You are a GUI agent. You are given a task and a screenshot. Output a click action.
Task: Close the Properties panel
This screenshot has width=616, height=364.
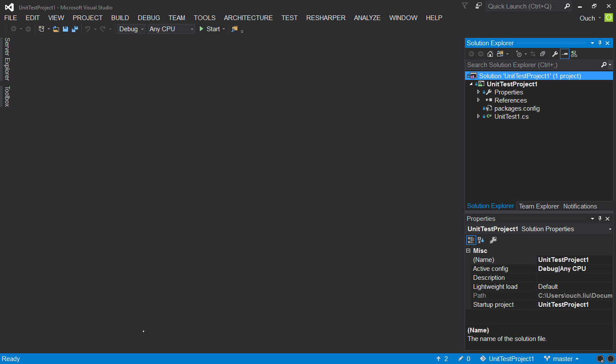(x=607, y=219)
